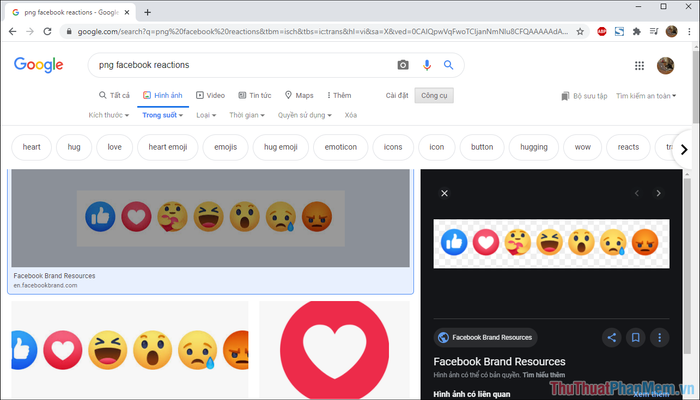Viewport: 700px width, 400px height.
Task: Show more chips with right arrow
Action: pyautogui.click(x=684, y=150)
